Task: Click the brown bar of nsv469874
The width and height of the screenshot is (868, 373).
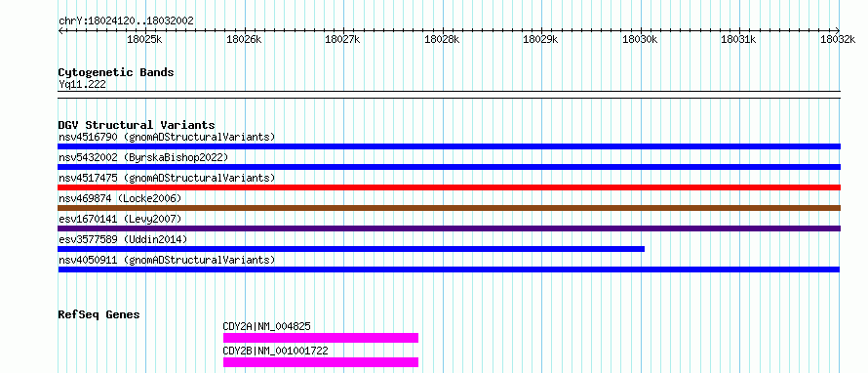Action: point(450,208)
